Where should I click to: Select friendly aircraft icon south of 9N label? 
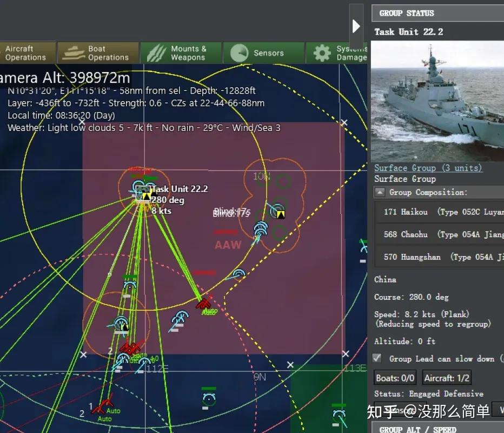pos(209,399)
